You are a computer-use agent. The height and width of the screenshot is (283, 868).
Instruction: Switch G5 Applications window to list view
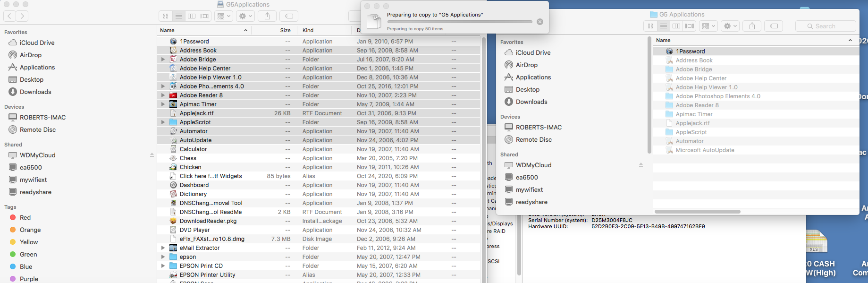[664, 26]
